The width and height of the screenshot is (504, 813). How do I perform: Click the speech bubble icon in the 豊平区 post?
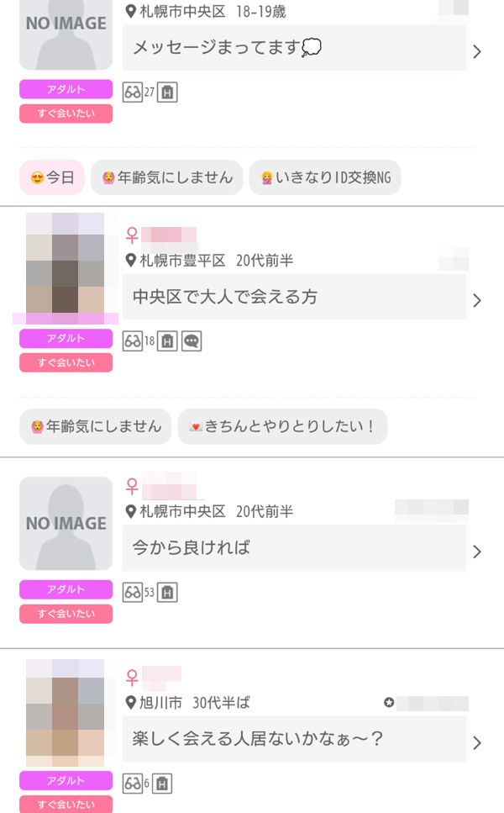coord(192,341)
